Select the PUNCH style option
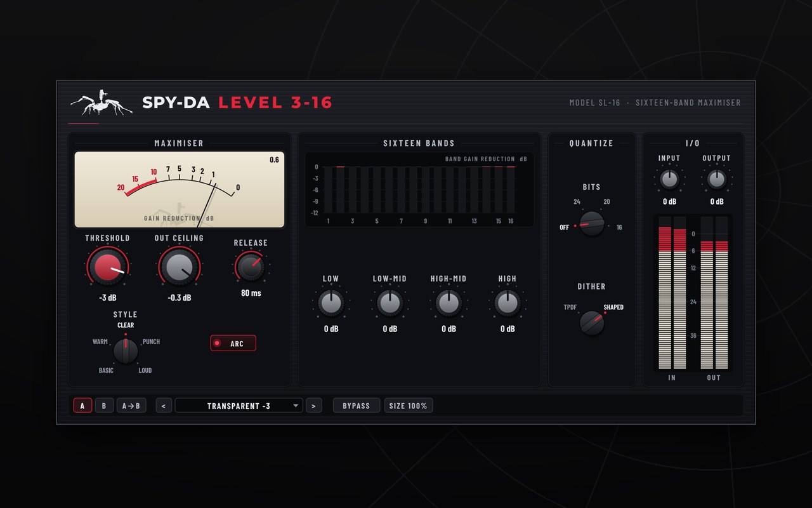This screenshot has height=508, width=812. tap(151, 342)
